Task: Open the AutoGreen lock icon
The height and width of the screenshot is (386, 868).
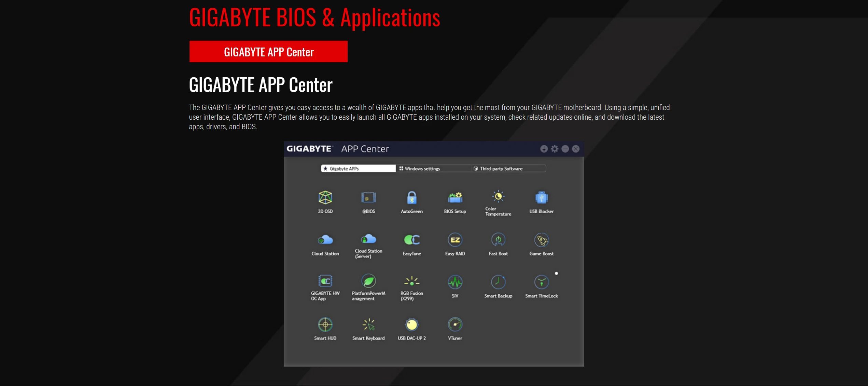Action: (x=412, y=197)
